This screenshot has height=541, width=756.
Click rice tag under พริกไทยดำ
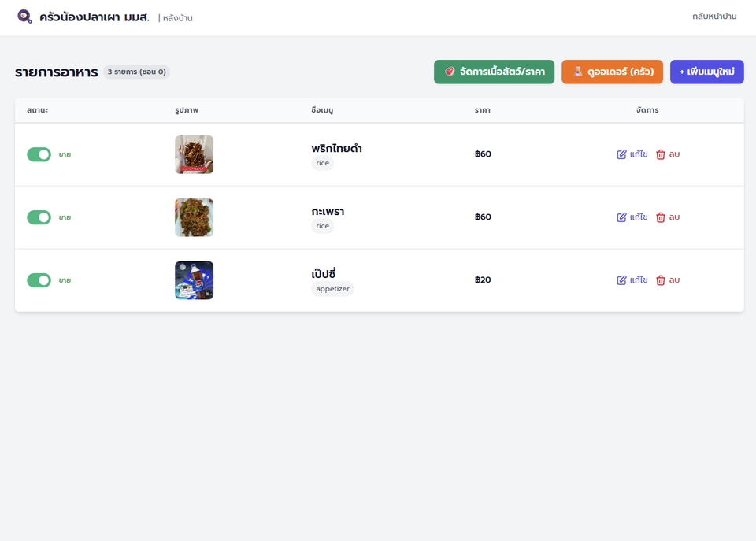point(323,163)
